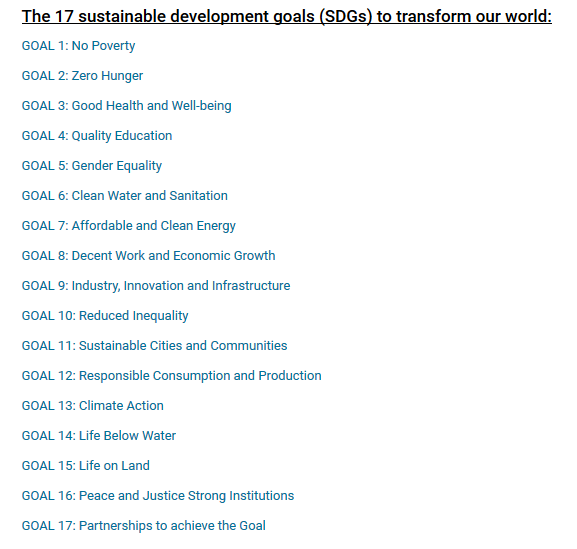This screenshot has width=577, height=549.
Task: Click the word Sanitation in Goal 6
Action: click(198, 196)
